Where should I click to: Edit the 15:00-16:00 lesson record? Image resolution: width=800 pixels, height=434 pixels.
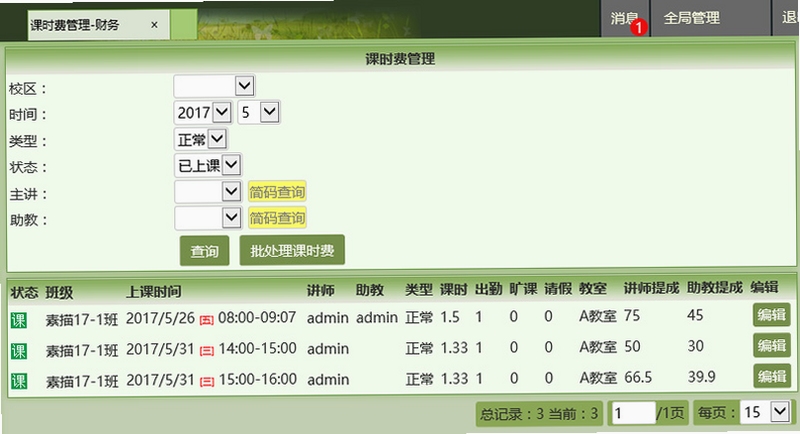click(771, 376)
